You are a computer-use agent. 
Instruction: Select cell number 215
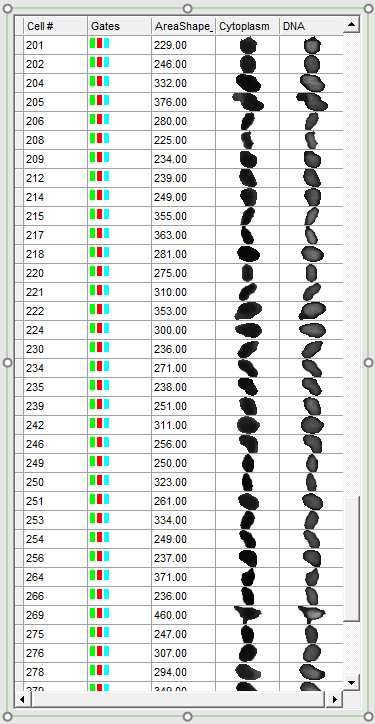[x=35, y=216]
